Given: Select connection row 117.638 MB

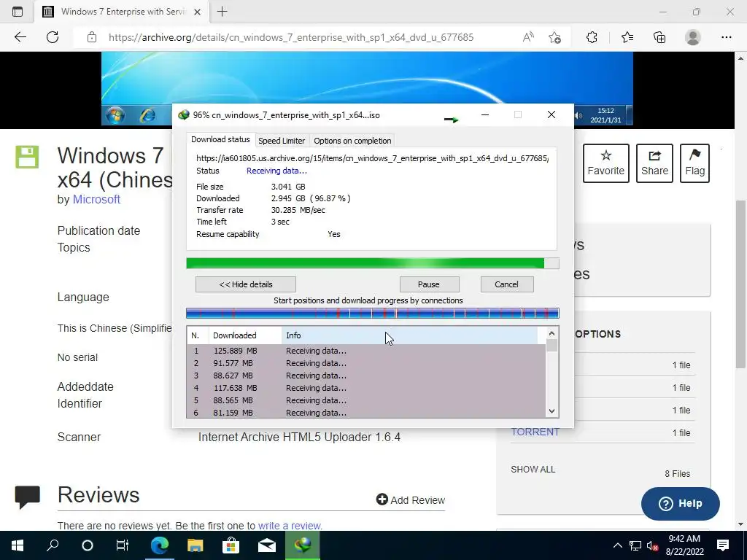Looking at the screenshot, I should [x=366, y=388].
